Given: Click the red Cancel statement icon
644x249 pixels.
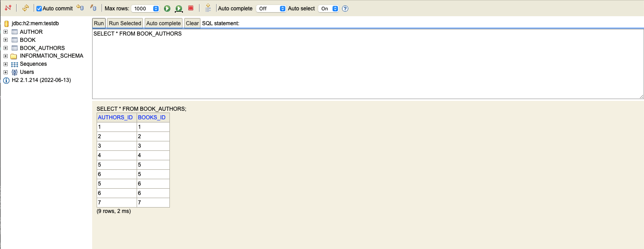Looking at the screenshot, I should (191, 8).
